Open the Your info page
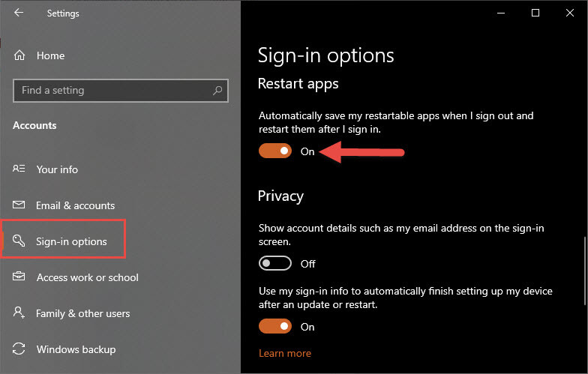The height and width of the screenshot is (374, 588). [57, 169]
